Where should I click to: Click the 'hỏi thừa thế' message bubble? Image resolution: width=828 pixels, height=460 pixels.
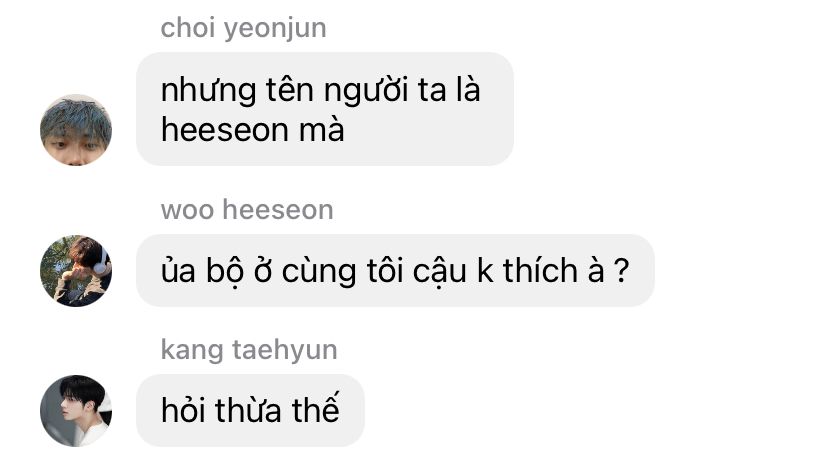pyautogui.click(x=250, y=410)
